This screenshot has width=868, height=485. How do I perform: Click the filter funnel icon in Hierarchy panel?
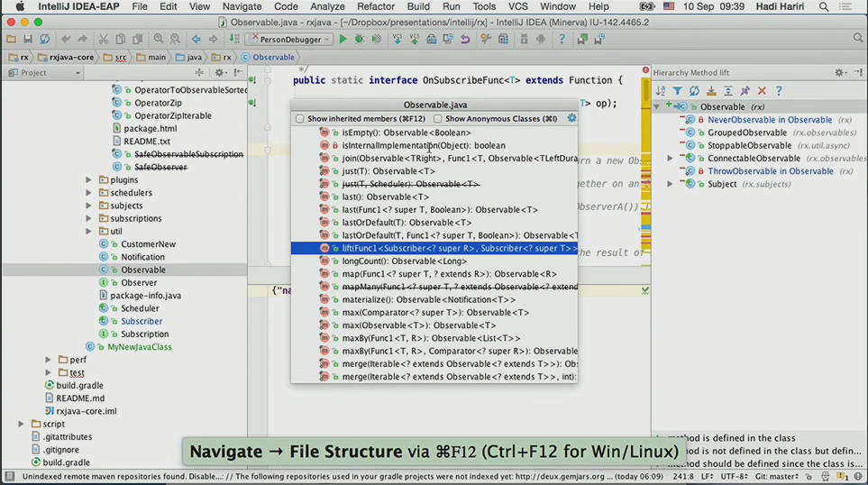tap(677, 91)
